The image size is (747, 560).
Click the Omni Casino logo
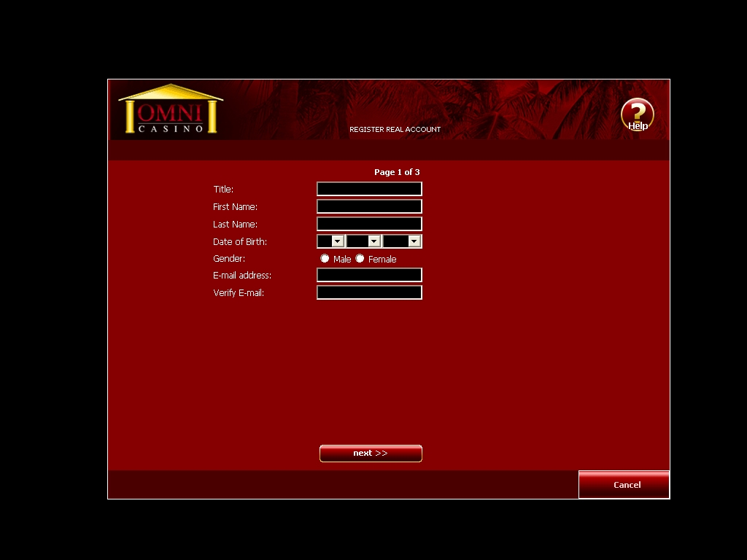171,110
